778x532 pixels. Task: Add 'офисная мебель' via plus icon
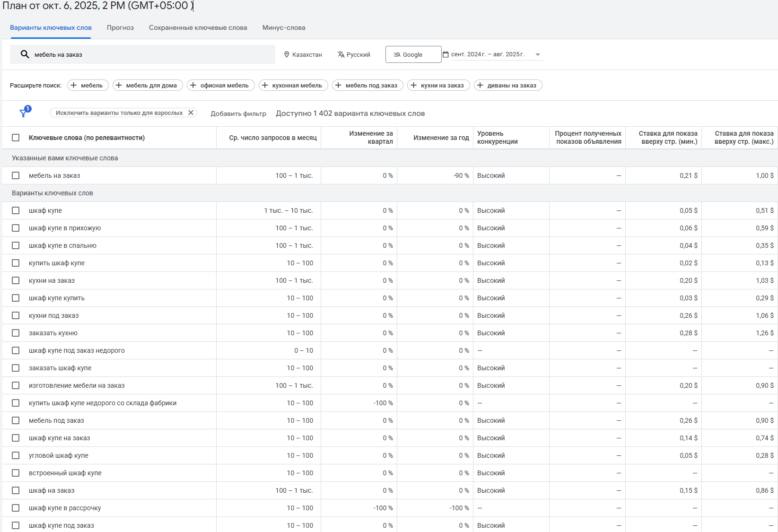(x=192, y=85)
